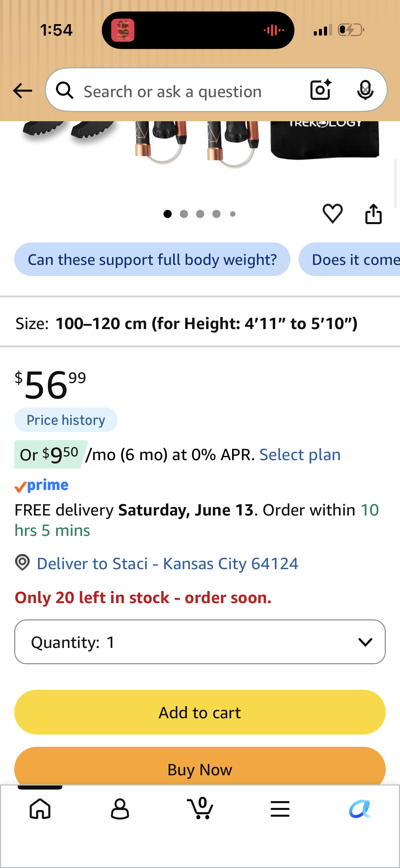The image size is (400, 868).
Task: Open camera lens search icon
Action: [321, 90]
